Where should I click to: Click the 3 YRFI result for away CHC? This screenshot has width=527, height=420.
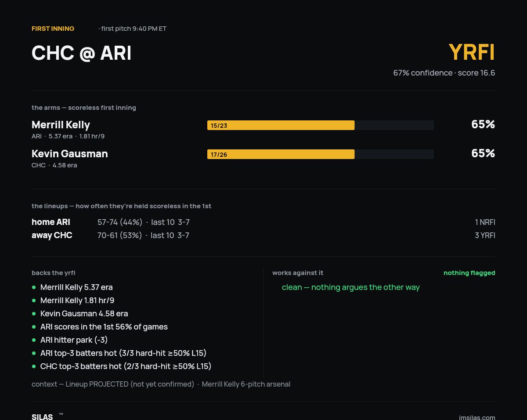click(x=485, y=235)
